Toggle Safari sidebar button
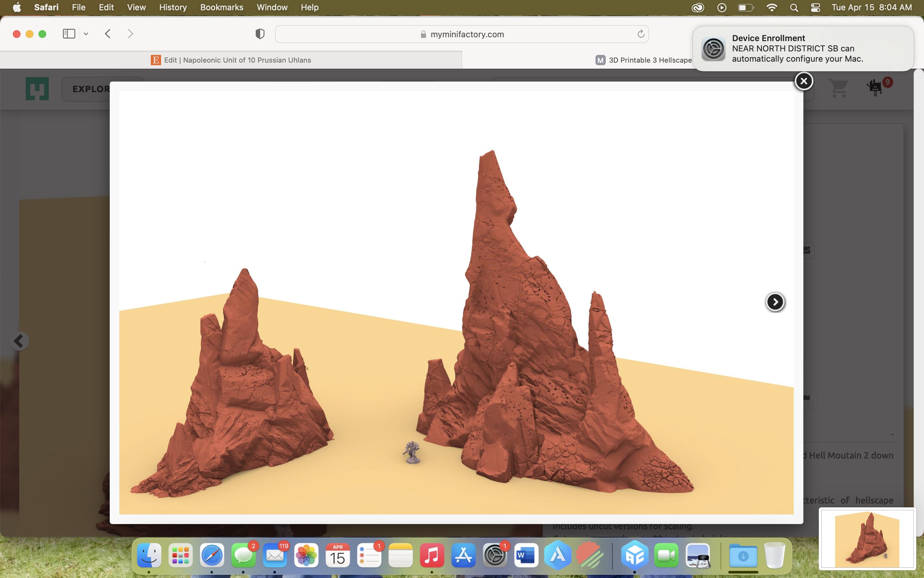 pyautogui.click(x=69, y=34)
